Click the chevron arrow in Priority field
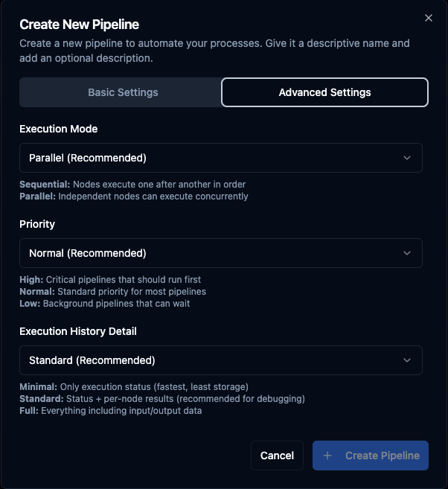Viewport: 448px width, 489px height. (x=407, y=253)
